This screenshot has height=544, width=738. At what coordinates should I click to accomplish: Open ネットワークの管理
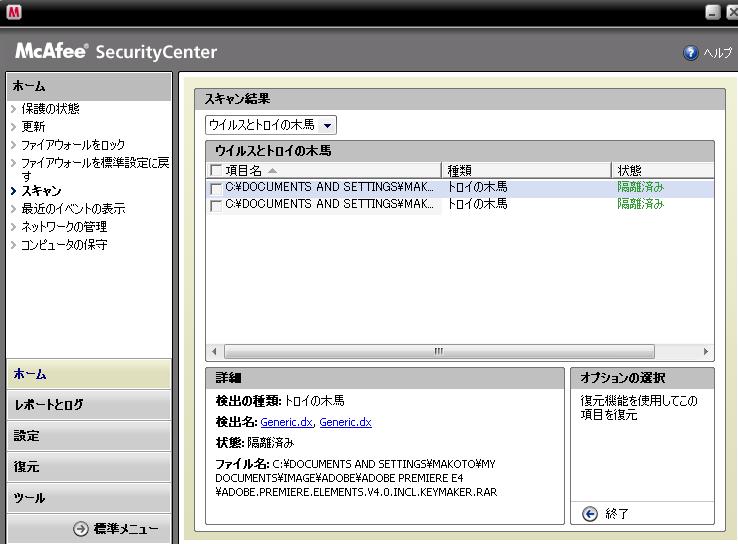click(x=64, y=226)
